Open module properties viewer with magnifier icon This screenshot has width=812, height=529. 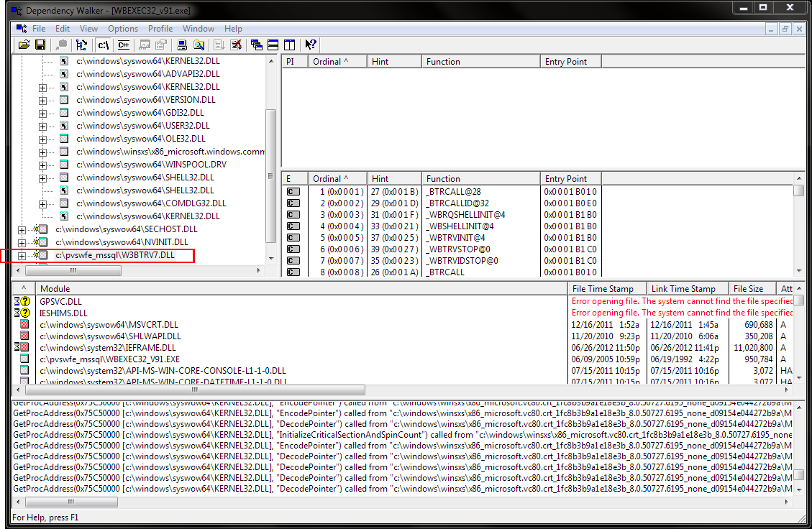[x=199, y=45]
